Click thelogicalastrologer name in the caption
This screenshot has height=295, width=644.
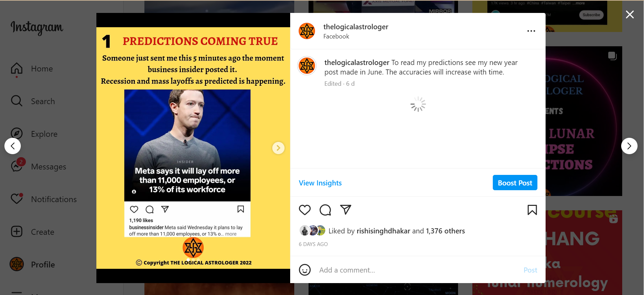(357, 63)
